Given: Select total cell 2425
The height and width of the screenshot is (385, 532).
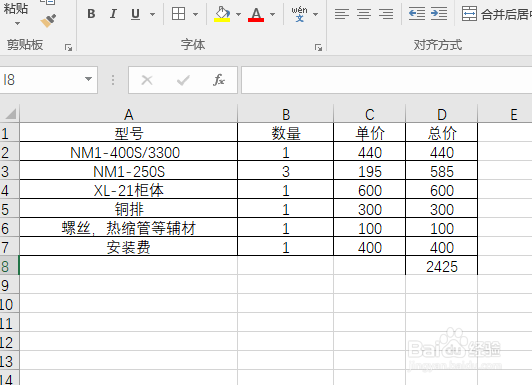Looking at the screenshot, I should tap(441, 266).
